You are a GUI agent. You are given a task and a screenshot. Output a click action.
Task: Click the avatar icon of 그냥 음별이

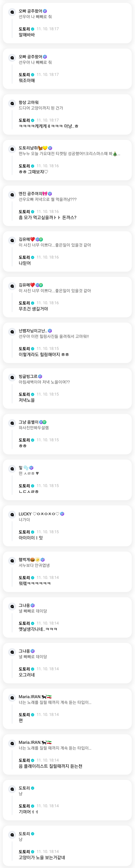(x=12, y=423)
